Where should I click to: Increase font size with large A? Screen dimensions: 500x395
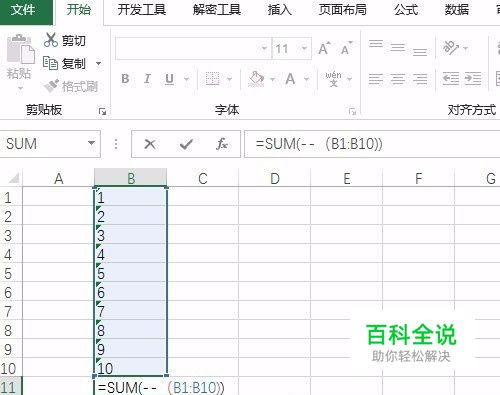point(324,49)
